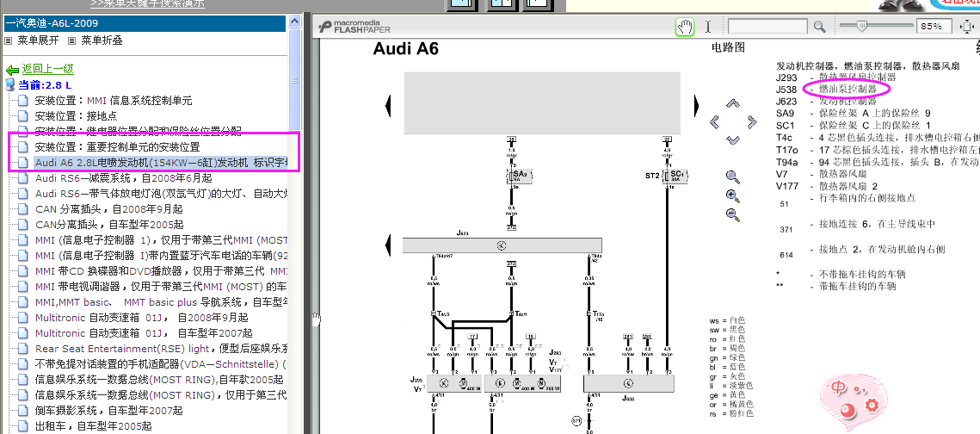Click the find magnifier beside the search box
This screenshot has width=980, height=434.
pos(819,27)
